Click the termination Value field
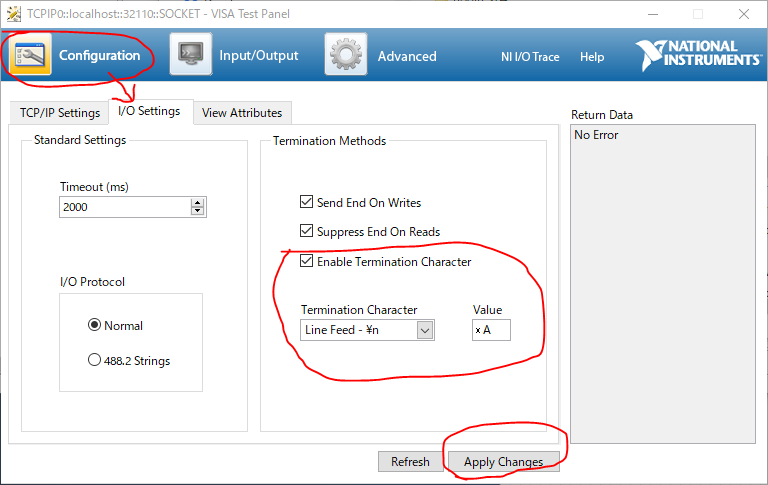 (x=491, y=330)
